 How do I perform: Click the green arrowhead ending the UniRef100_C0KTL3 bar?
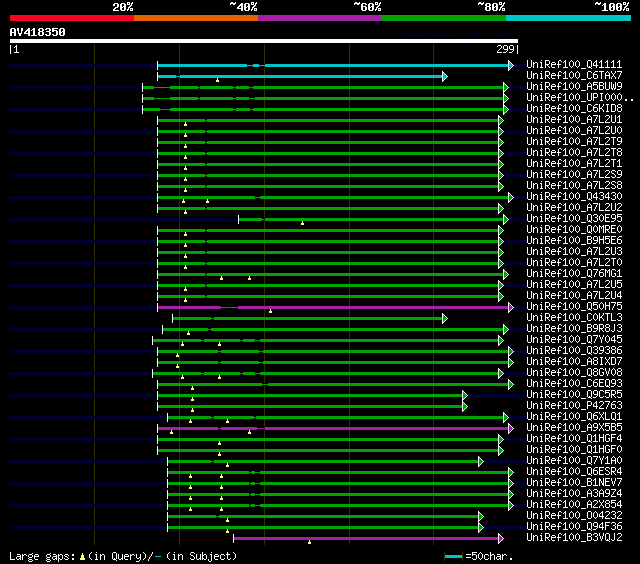click(x=445, y=318)
